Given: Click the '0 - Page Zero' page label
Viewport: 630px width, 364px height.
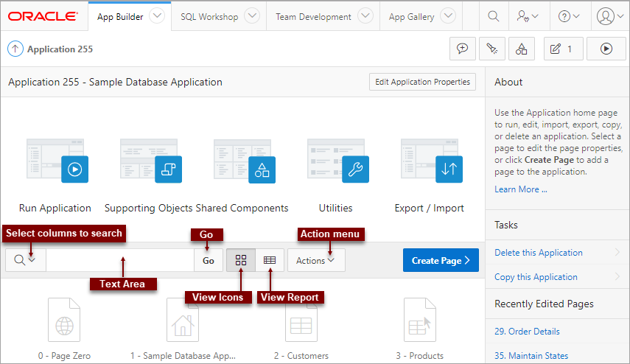Looking at the screenshot, I should tap(64, 356).
